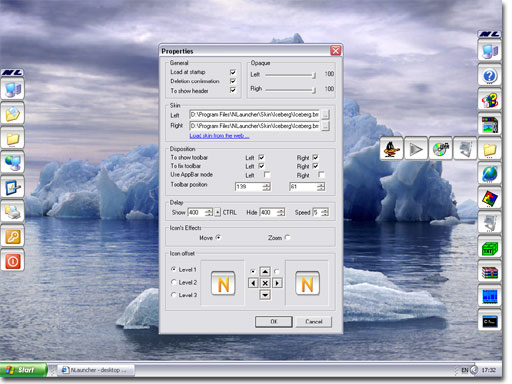
Task: Open the Load skin from the web link
Action: [x=219, y=136]
